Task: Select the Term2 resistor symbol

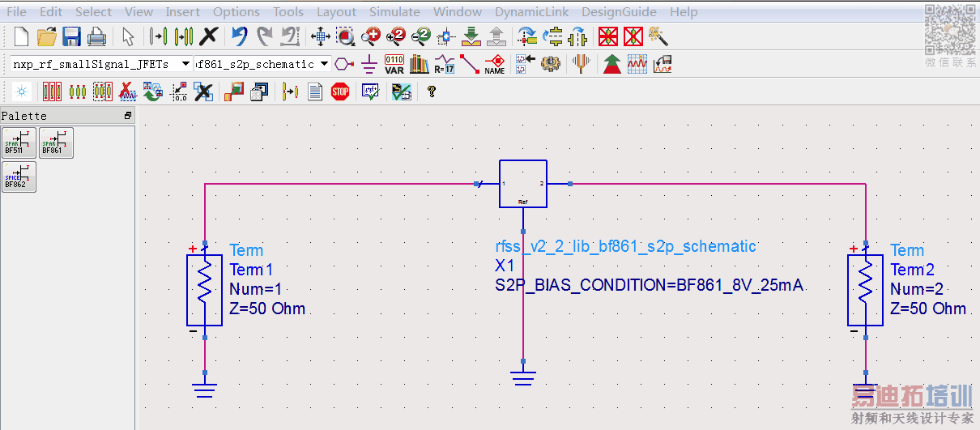Action: (x=866, y=289)
